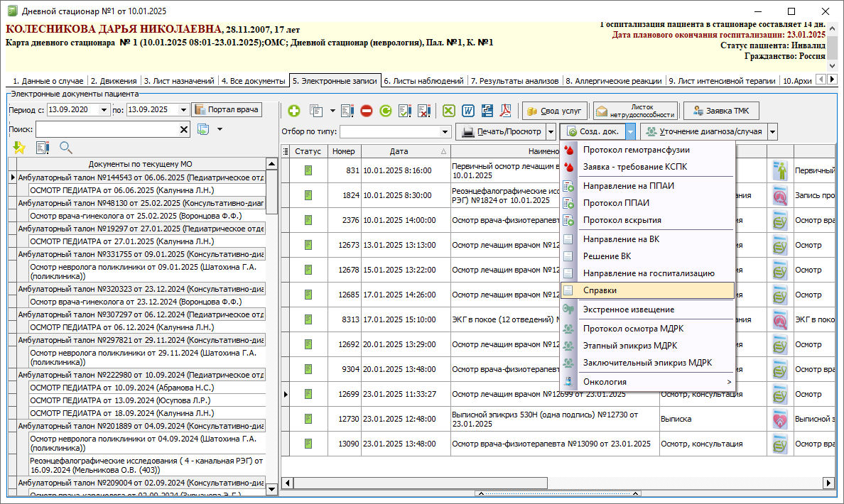This screenshot has height=504, width=844.
Task: Open the по date dropdown arrow
Action: coord(183,110)
